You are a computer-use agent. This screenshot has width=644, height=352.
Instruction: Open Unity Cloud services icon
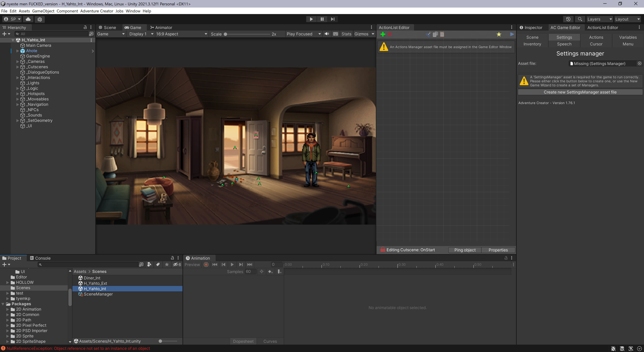[x=28, y=19]
